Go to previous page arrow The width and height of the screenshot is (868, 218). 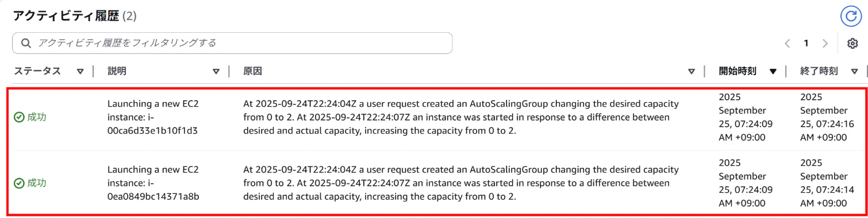[x=787, y=43]
